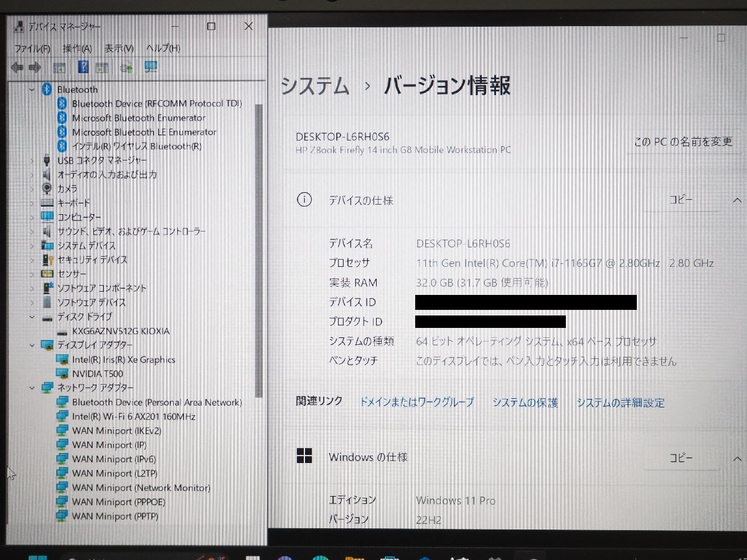
Task: Click the 22H2 version value
Action: 429,520
